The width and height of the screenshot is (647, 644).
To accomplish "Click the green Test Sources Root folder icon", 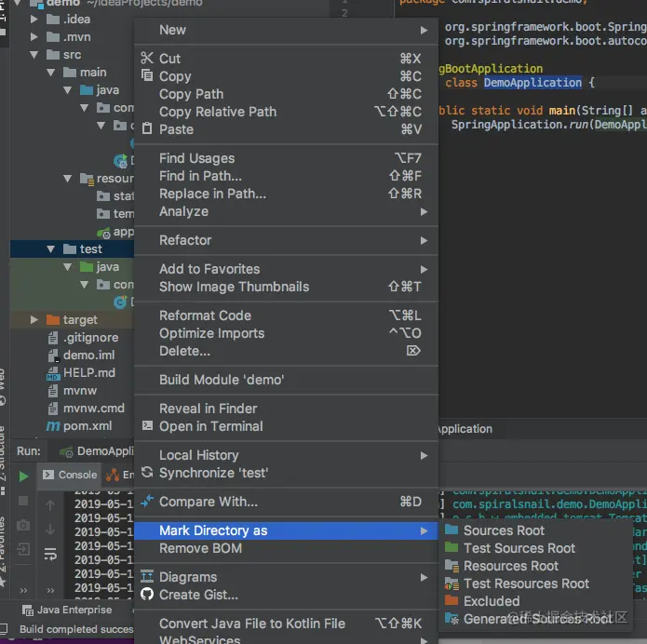I will (x=452, y=547).
